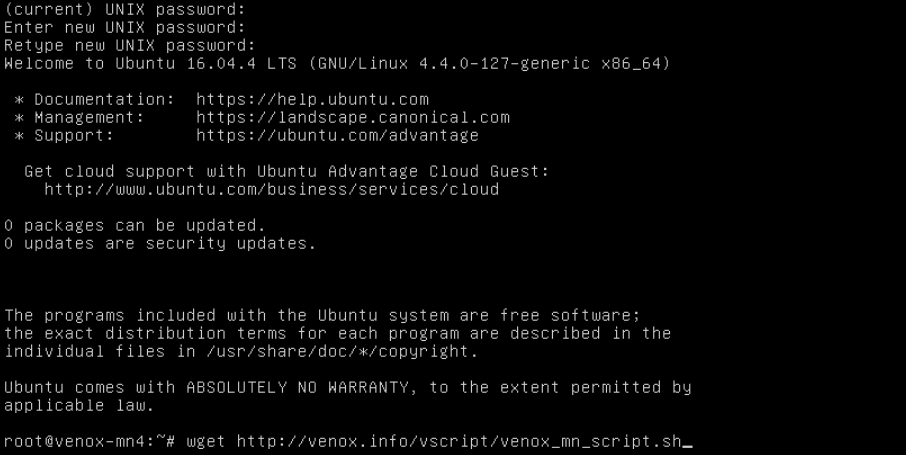Click the venox_mn_script.sh URL in the wget command
Viewport: 906px width, 455px height.
tap(442, 441)
